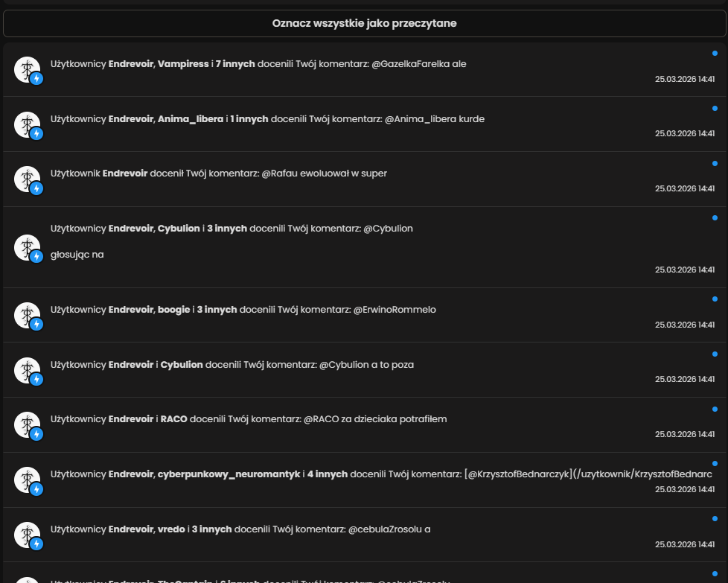Image resolution: width=728 pixels, height=583 pixels.
Task: Click avatar icon on 'głosując na' notification
Action: (x=28, y=247)
